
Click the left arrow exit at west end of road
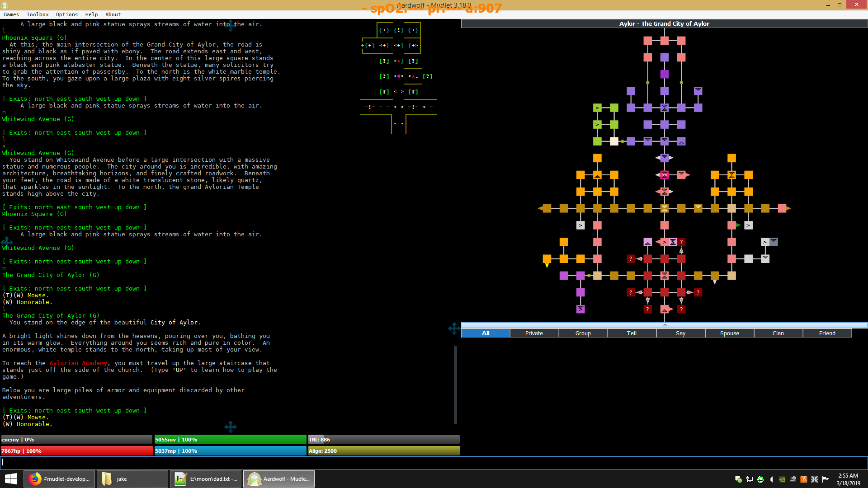click(x=540, y=208)
